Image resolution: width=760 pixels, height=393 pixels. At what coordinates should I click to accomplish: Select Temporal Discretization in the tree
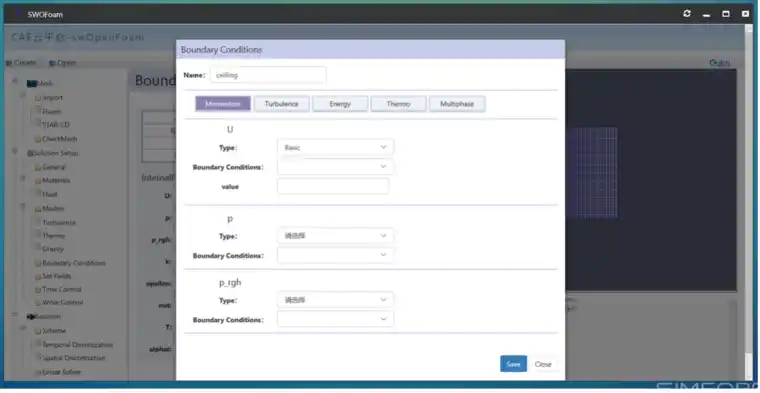[78, 345]
